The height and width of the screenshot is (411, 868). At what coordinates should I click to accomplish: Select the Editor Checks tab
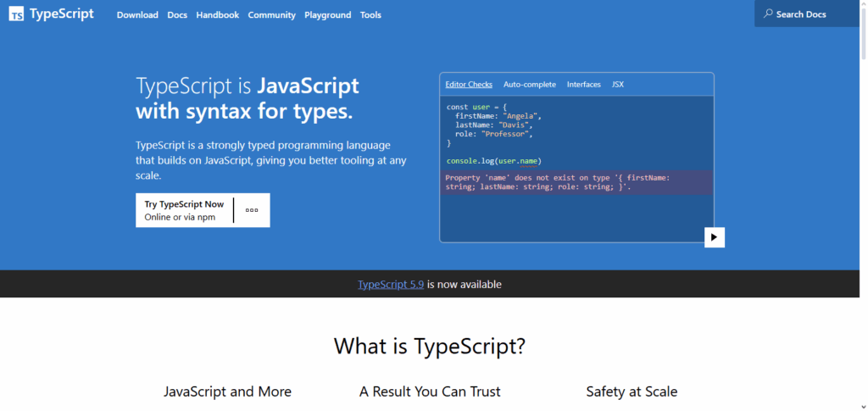469,85
